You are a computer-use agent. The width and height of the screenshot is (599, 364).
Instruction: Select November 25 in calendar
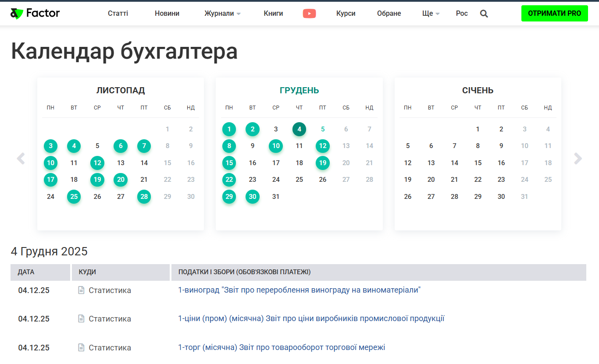[74, 197]
